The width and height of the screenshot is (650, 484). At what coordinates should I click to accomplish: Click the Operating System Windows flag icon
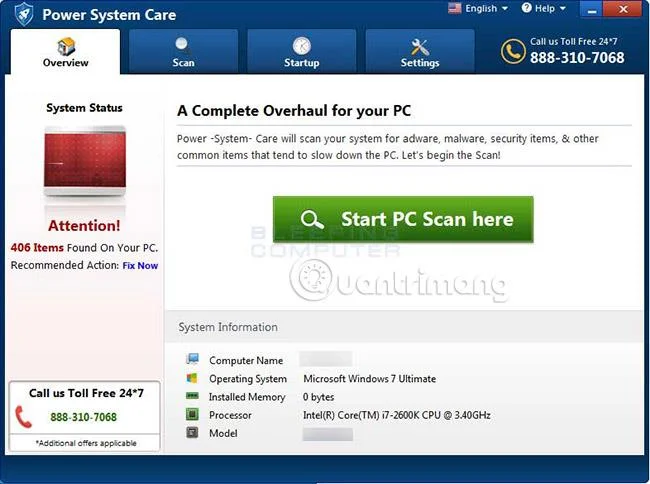192,378
